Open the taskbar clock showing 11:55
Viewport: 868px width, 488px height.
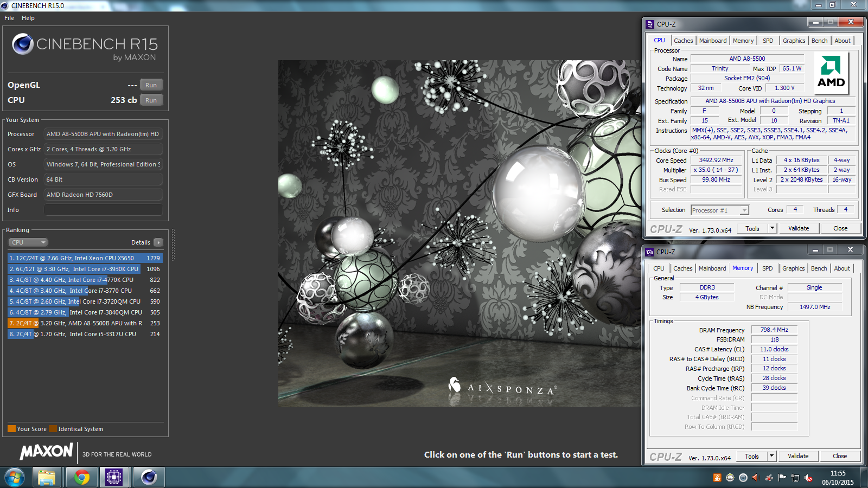[x=838, y=478]
